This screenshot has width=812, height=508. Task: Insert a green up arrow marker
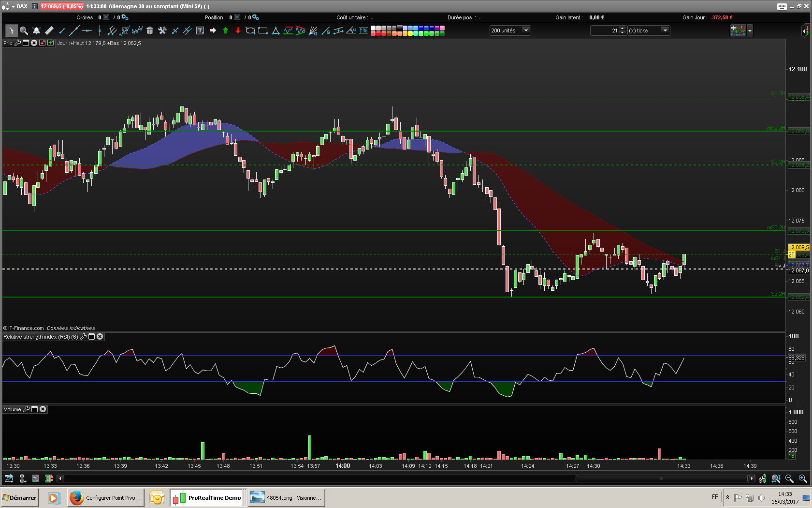(x=225, y=30)
